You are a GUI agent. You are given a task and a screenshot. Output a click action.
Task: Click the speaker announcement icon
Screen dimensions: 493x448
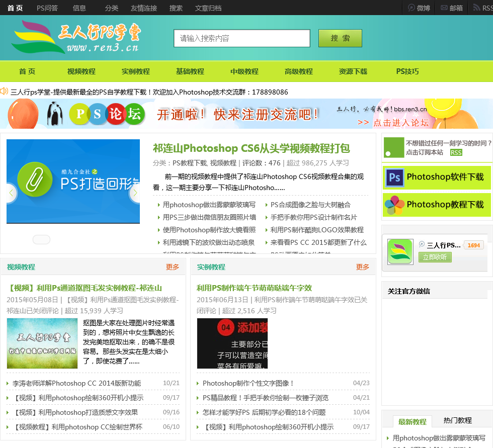click(4, 92)
